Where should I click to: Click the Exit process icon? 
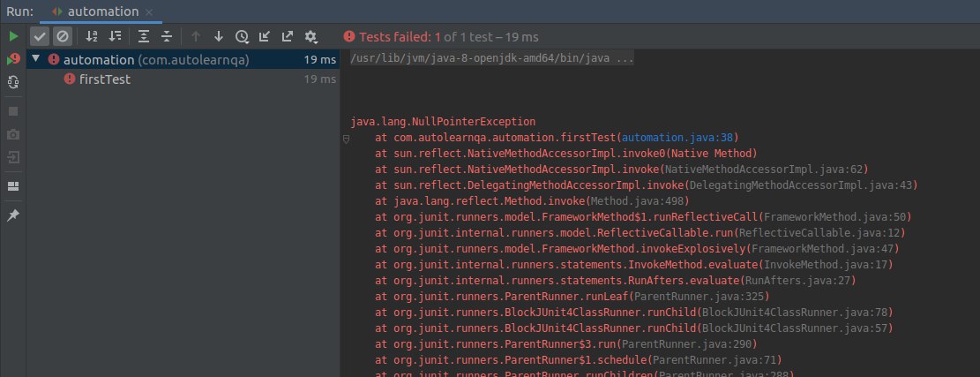tap(13, 157)
